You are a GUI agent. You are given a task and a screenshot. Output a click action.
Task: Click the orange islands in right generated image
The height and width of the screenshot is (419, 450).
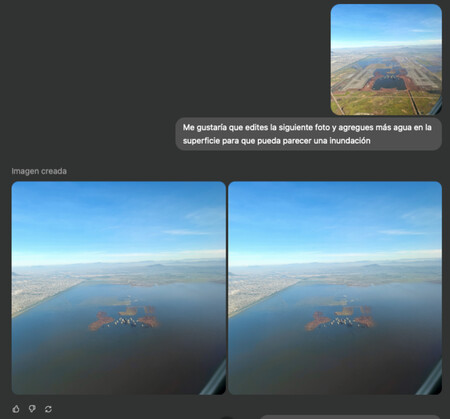pyautogui.click(x=339, y=319)
